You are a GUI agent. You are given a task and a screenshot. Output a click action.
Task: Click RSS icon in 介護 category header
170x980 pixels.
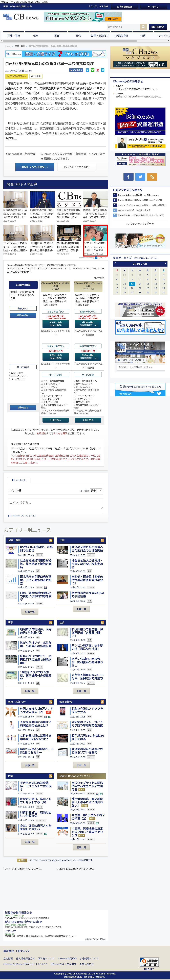pos(102,540)
